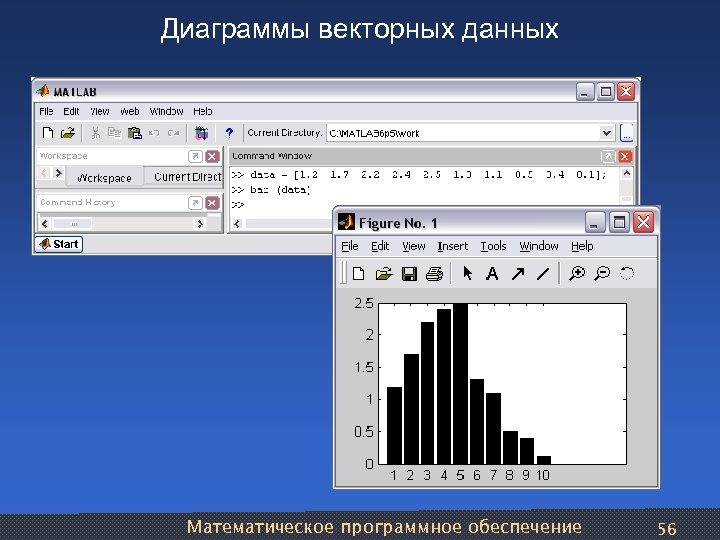The image size is (720, 540).
Task: Click Command Window scroll up arrow
Action: (626, 174)
